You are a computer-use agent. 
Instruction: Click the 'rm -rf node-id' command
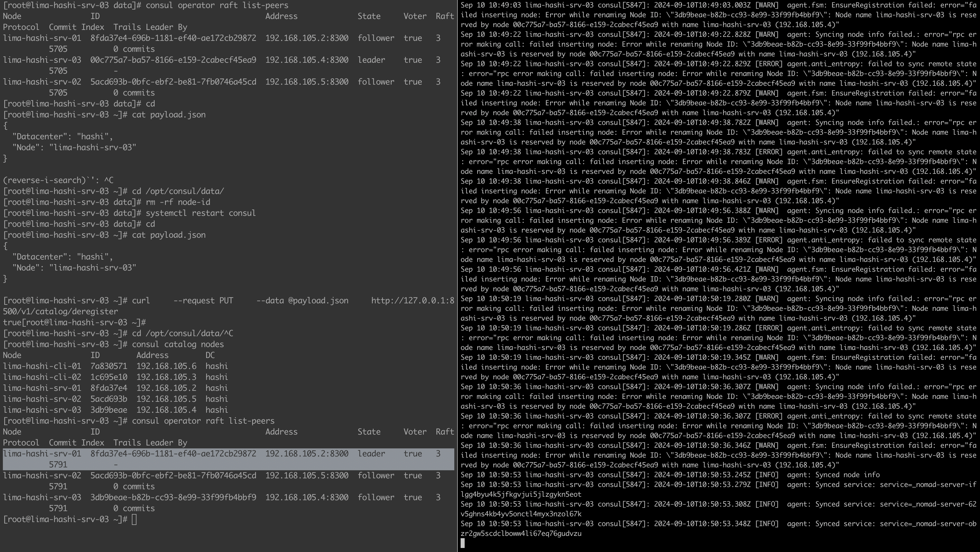[178, 202]
